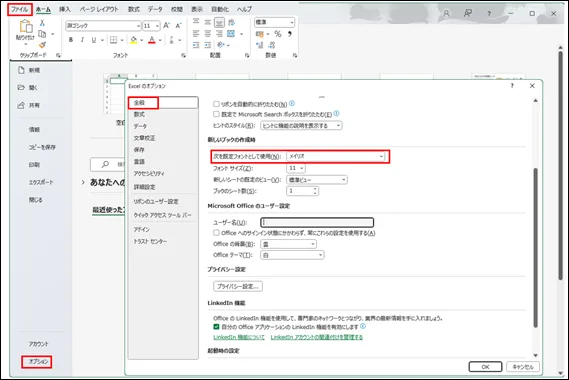Viewport: 569px width, 380px height.
Task: Click the account profile icon in title bar
Action: (x=446, y=13)
